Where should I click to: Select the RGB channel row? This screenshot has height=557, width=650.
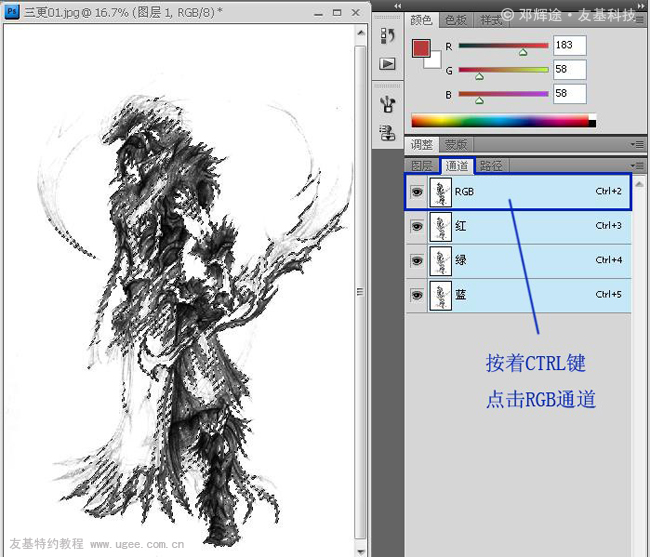tap(518, 192)
